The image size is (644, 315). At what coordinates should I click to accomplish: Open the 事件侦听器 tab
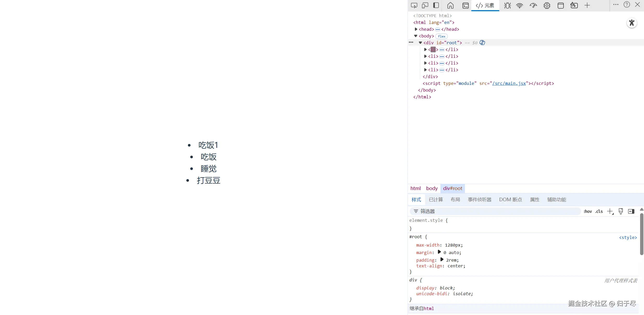[480, 200]
